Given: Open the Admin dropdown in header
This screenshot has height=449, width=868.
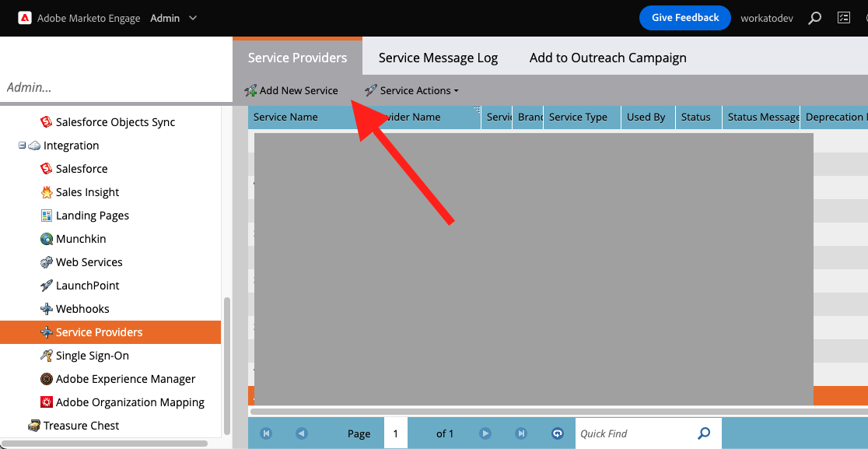Looking at the screenshot, I should 173,18.
